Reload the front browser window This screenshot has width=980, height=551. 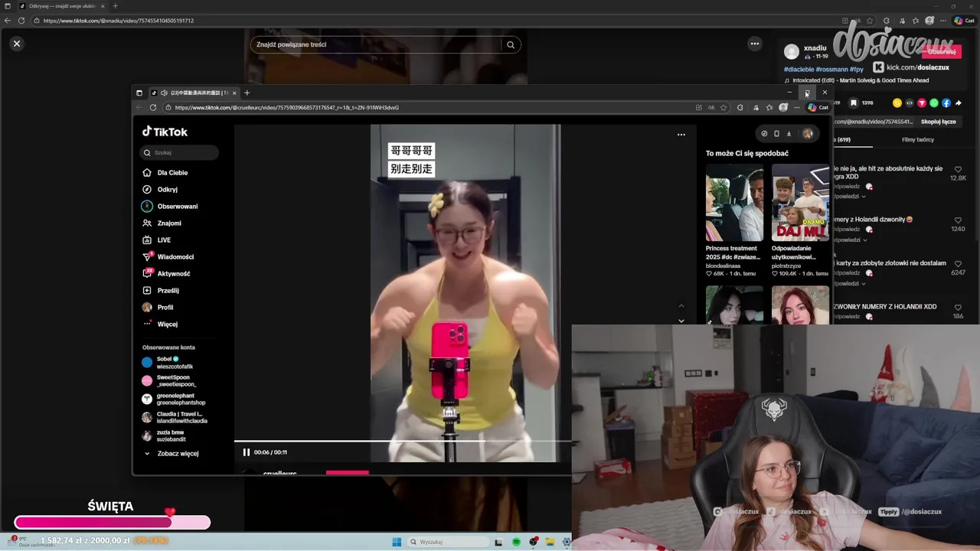click(x=153, y=108)
